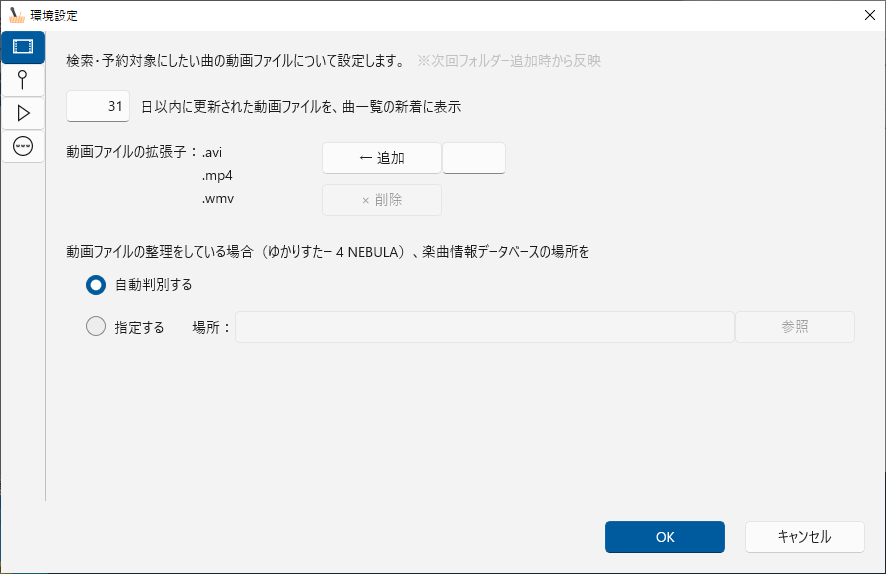Click the キャンセル button
This screenshot has height=574, width=886.
tap(805, 537)
